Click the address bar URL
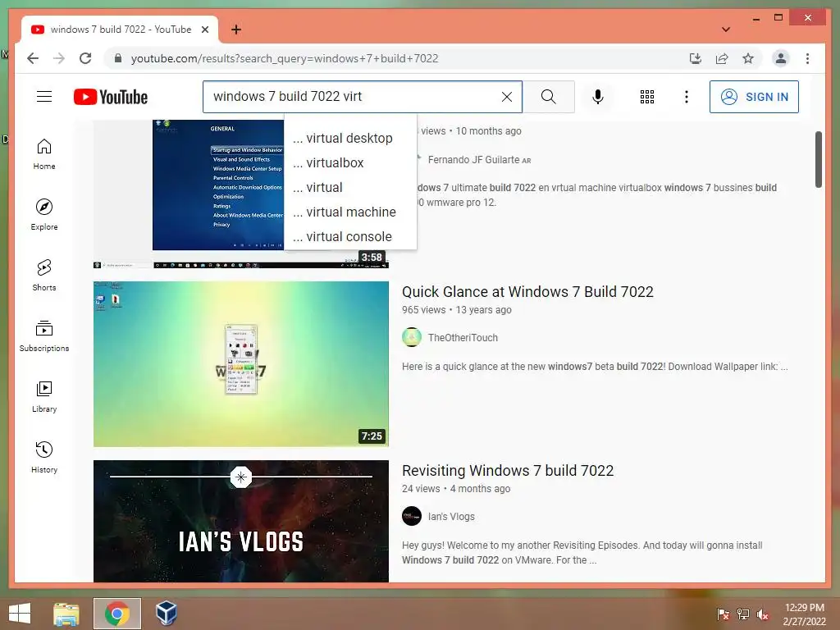The image size is (840, 630). tap(285, 58)
